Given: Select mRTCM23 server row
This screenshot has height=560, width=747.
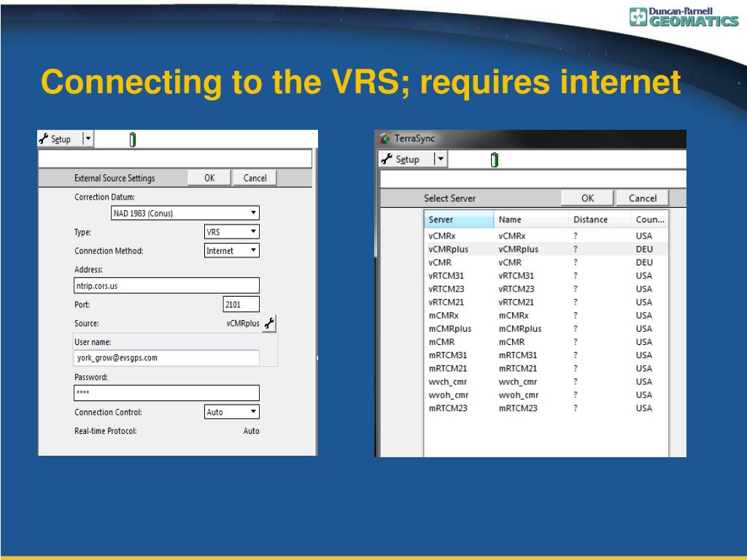Looking at the screenshot, I should pos(546,408).
